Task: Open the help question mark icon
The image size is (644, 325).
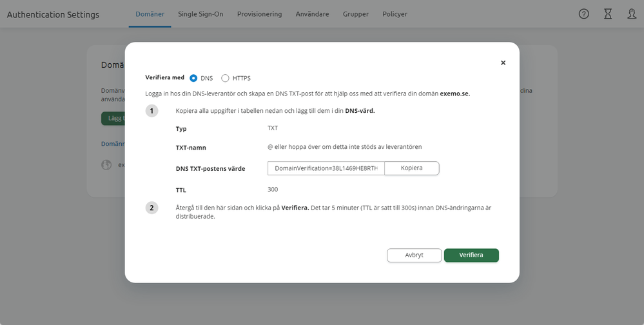Action: (584, 14)
